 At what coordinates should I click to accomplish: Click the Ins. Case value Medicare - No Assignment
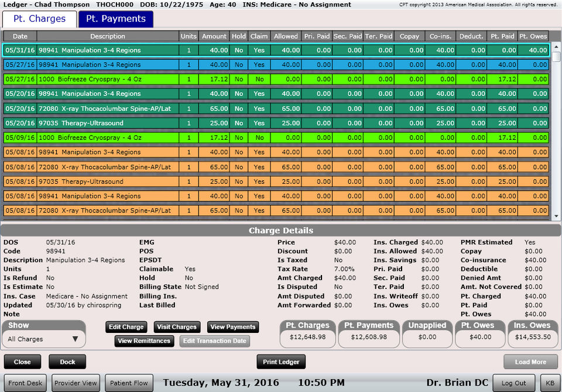coord(87,296)
